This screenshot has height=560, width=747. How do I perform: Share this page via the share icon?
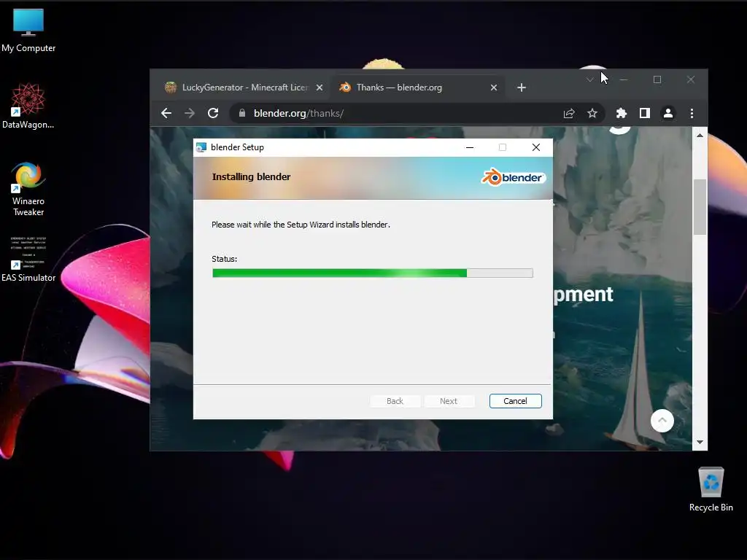(569, 113)
